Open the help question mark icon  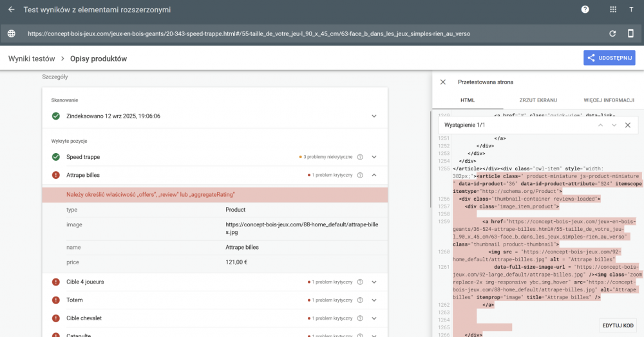(585, 10)
